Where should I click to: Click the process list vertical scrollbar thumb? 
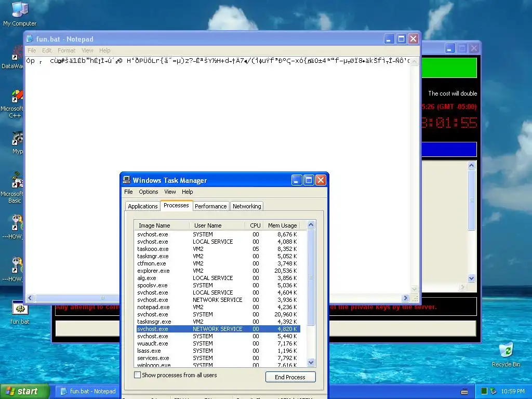point(311,277)
